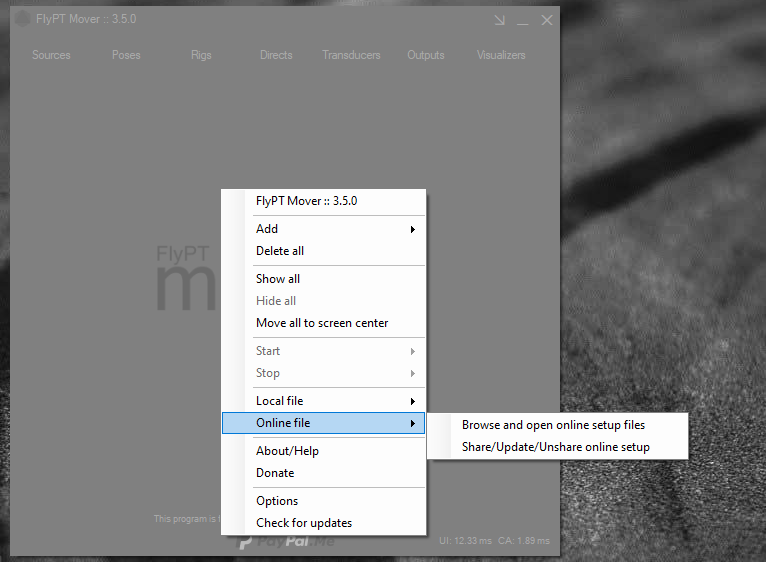Open Options from the context menu
Image resolution: width=766 pixels, height=562 pixels.
277,501
